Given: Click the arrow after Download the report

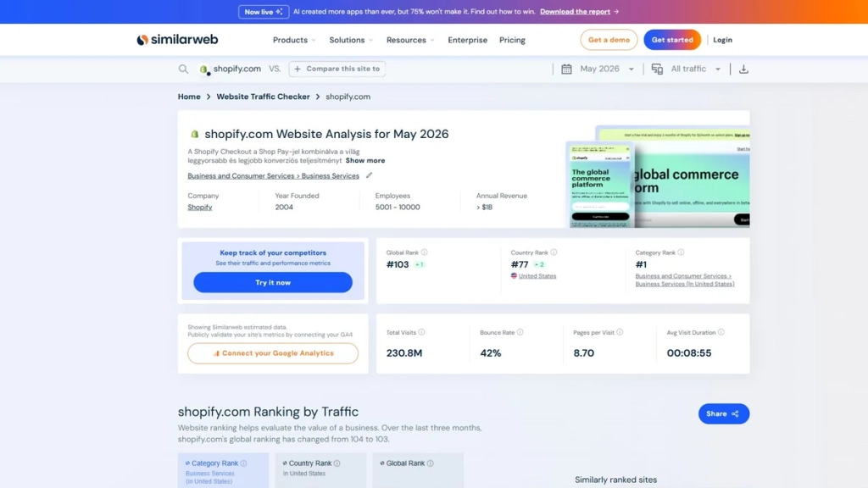Looking at the screenshot, I should 616,12.
